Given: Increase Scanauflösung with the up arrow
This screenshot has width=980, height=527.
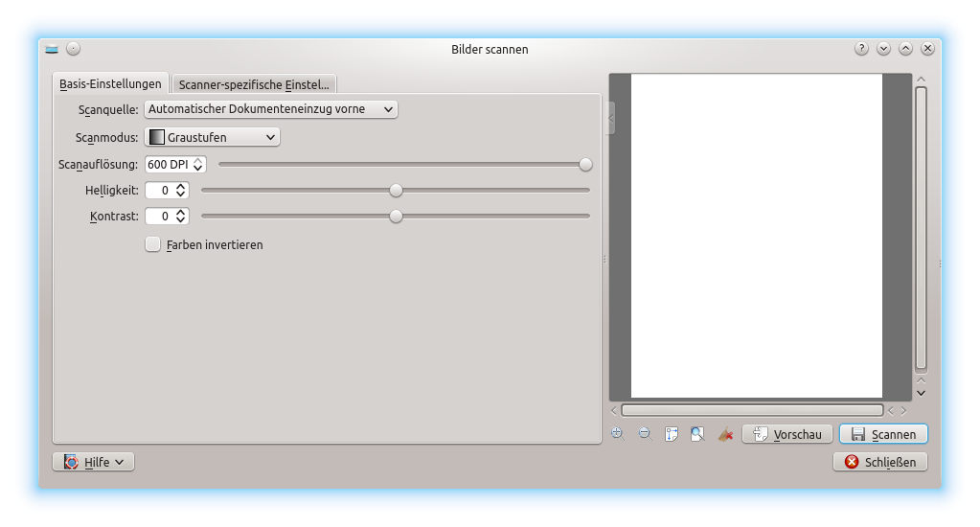Looking at the screenshot, I should pos(197,161).
